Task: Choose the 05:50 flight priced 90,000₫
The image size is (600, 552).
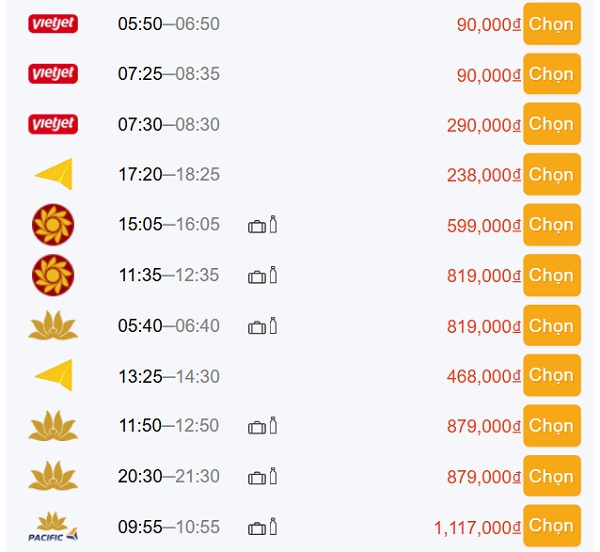Action: (551, 23)
